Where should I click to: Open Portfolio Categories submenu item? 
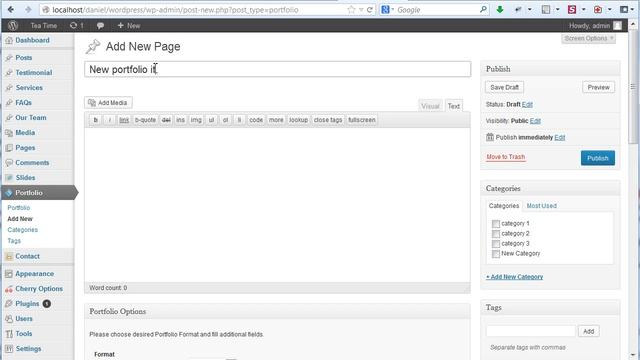pyautogui.click(x=22, y=230)
